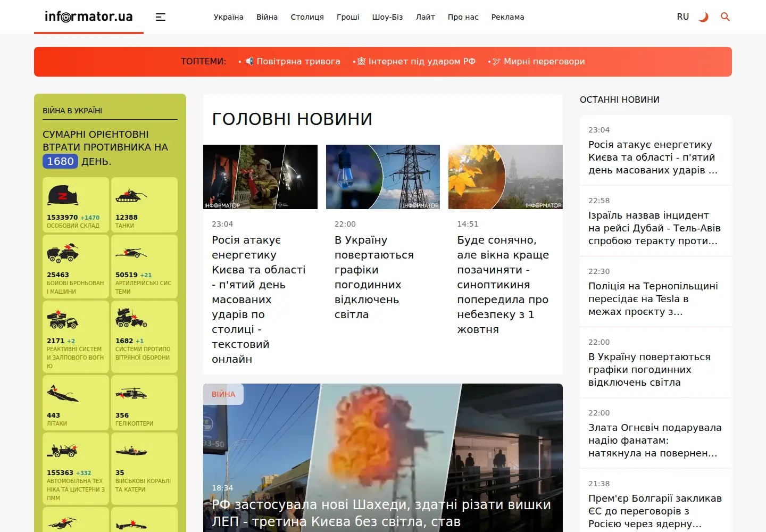This screenshot has height=532, width=766.
Task: Go to Про нас page
Action: [463, 17]
